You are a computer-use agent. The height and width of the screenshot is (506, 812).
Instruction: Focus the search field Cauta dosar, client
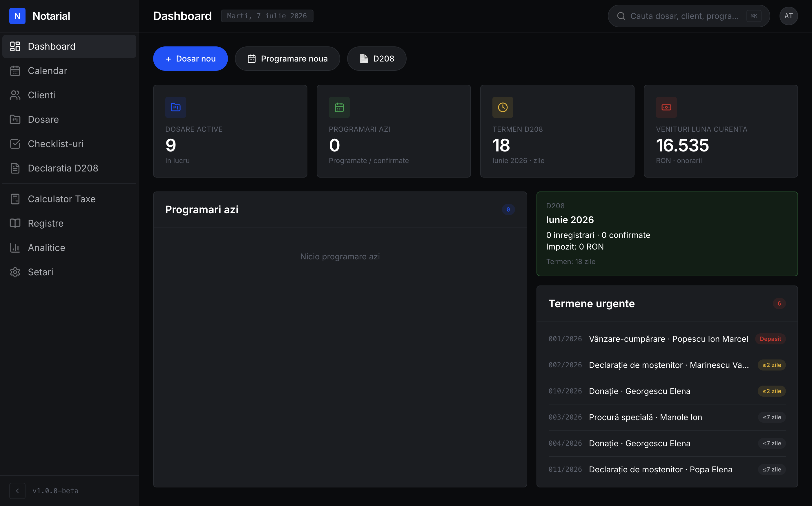tap(688, 16)
